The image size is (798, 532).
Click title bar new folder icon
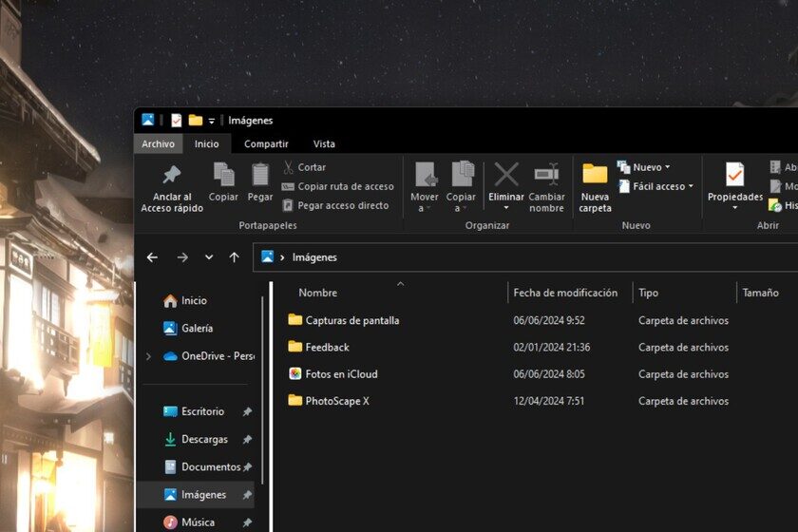point(196,120)
